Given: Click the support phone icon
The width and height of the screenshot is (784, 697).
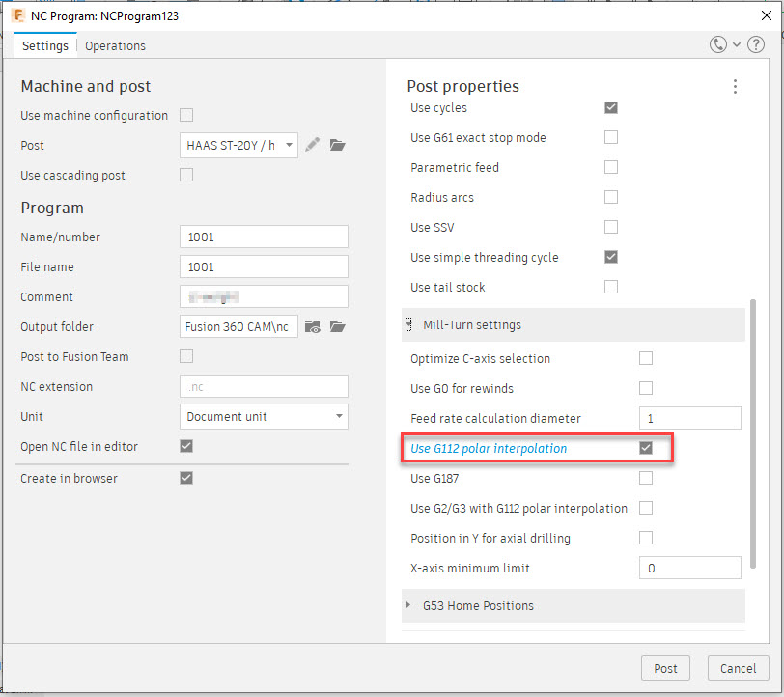Looking at the screenshot, I should (716, 44).
